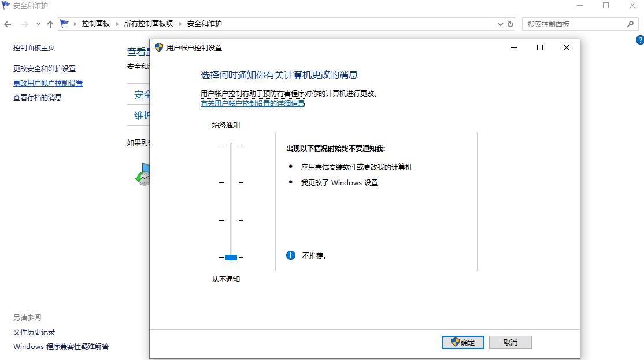The image size is (644, 360).
Task: Click 出现以下情况时始终不要通知我 heading
Action: [x=335, y=149]
